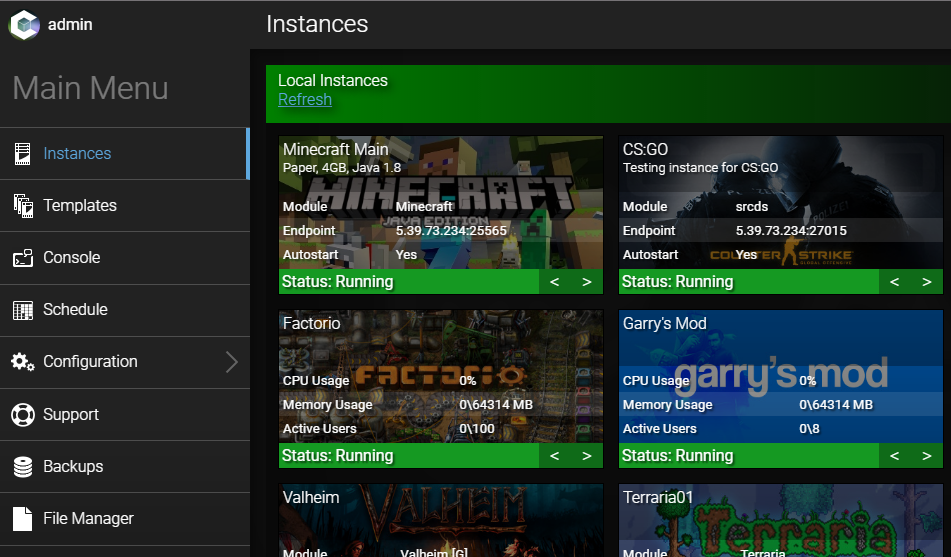The image size is (951, 557).
Task: Click the Templates sidebar icon
Action: tap(23, 206)
